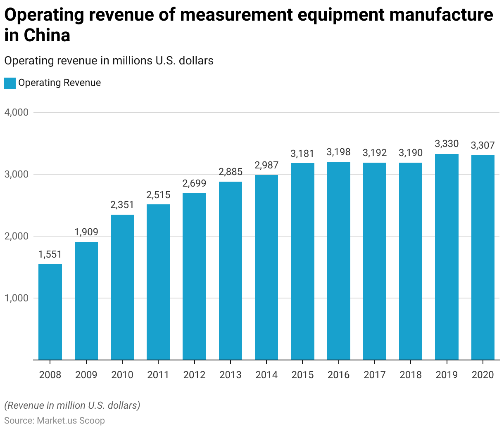Screen dimensions: 504x431
Task: Select the 2018 x-axis year label
Action: point(411,375)
